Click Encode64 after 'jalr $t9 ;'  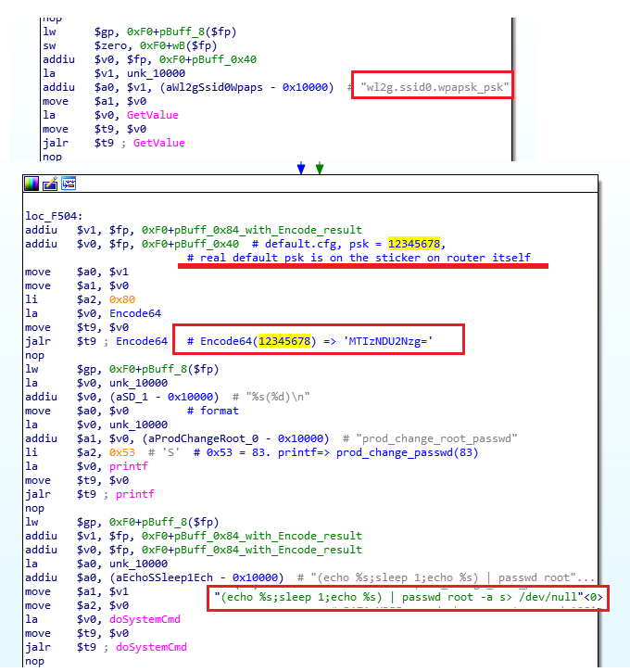click(x=142, y=341)
